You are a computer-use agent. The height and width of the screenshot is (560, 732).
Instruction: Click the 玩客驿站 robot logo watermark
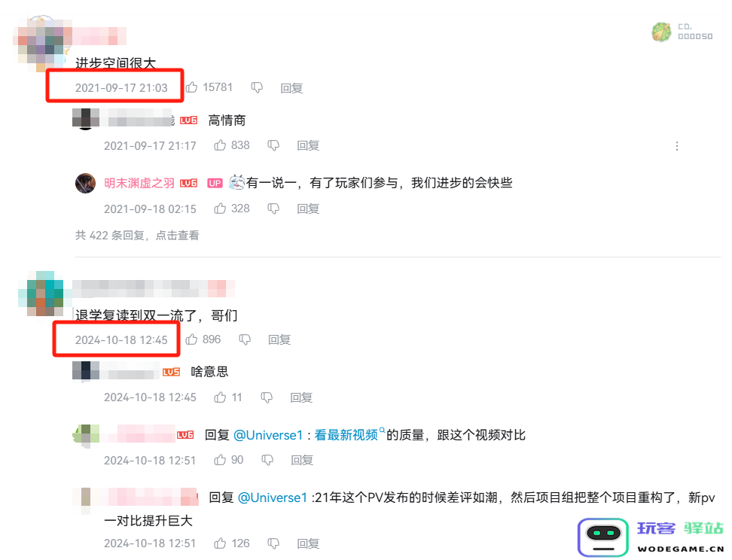(x=603, y=537)
